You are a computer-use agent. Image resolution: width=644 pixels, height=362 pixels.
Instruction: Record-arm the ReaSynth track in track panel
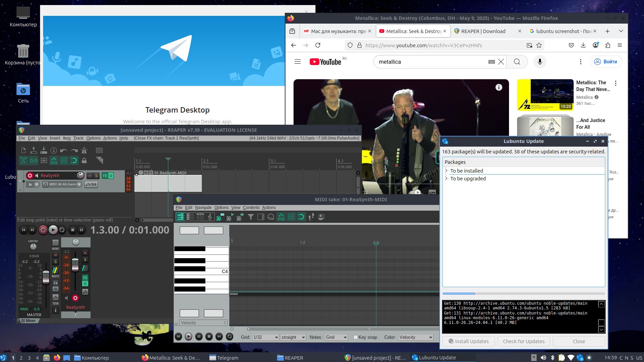click(x=30, y=175)
